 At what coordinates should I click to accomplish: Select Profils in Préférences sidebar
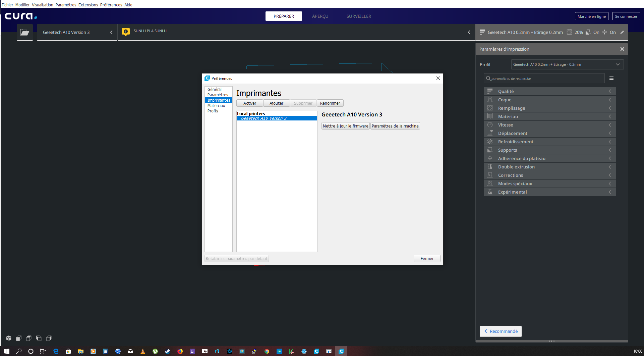pos(213,111)
